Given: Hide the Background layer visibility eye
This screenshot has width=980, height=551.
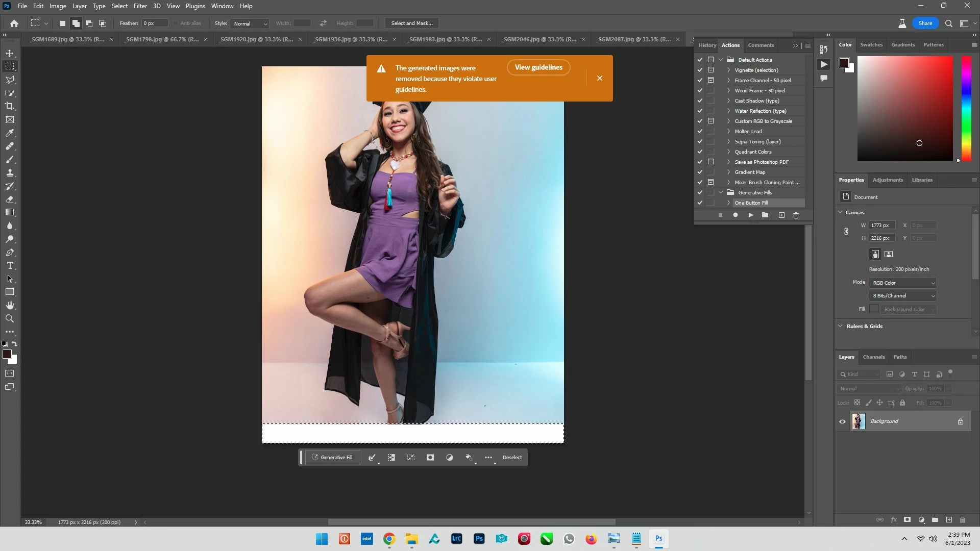Looking at the screenshot, I should 842,421.
